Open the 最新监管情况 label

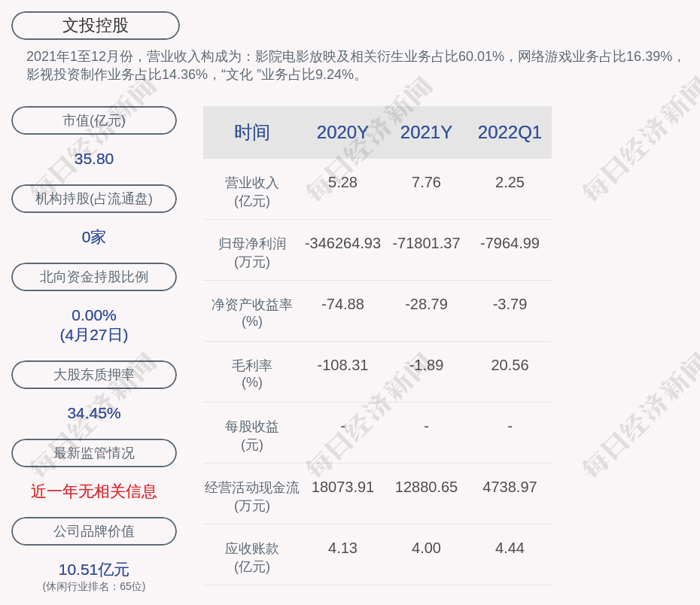pyautogui.click(x=94, y=453)
